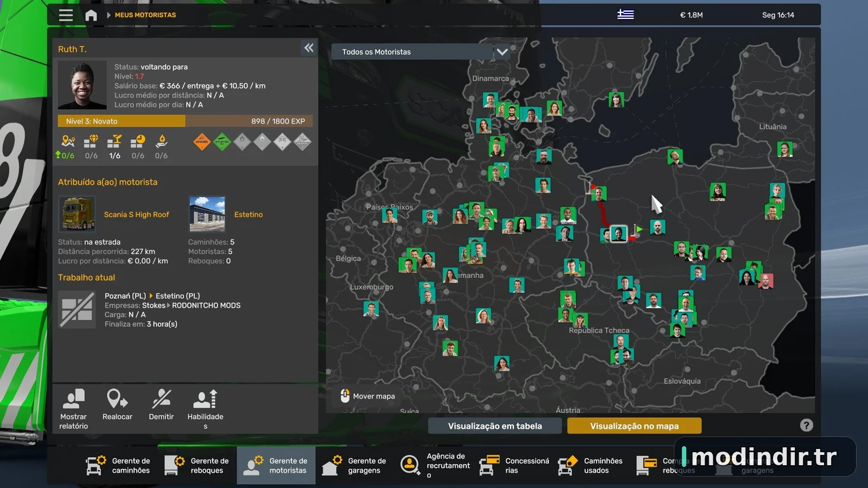The height and width of the screenshot is (488, 868).
Task: Click the Poznań (PL) job origin text
Action: [125, 296]
